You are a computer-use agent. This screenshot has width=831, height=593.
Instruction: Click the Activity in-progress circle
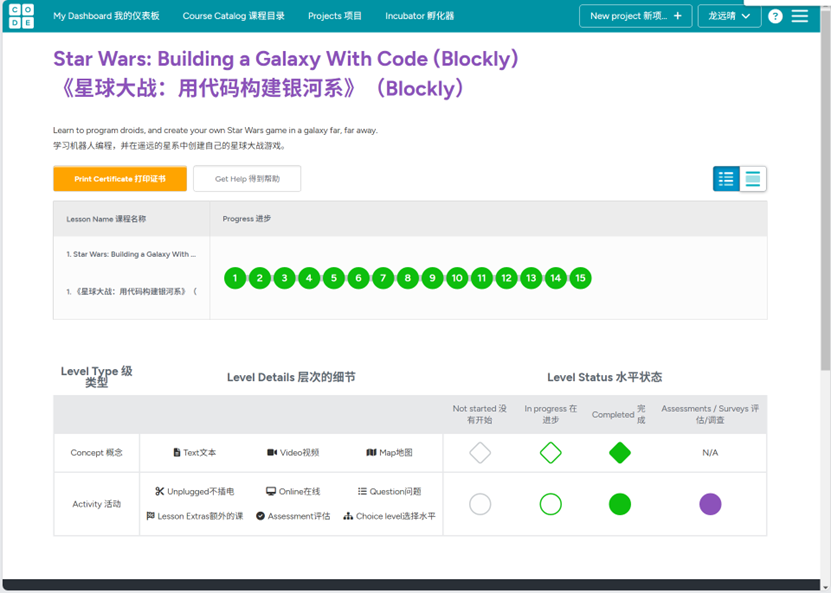pos(551,504)
